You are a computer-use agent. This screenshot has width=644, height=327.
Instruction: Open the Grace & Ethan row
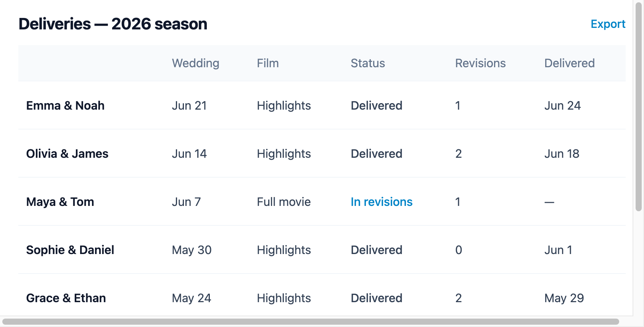coord(322,295)
